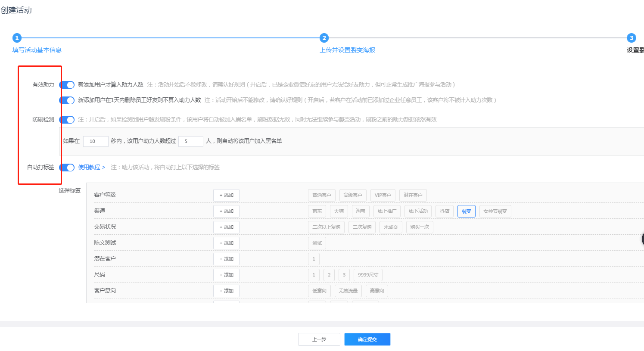The height and width of the screenshot is (351, 644).
Task: Click step 2 circle in progress bar
Action: point(324,38)
